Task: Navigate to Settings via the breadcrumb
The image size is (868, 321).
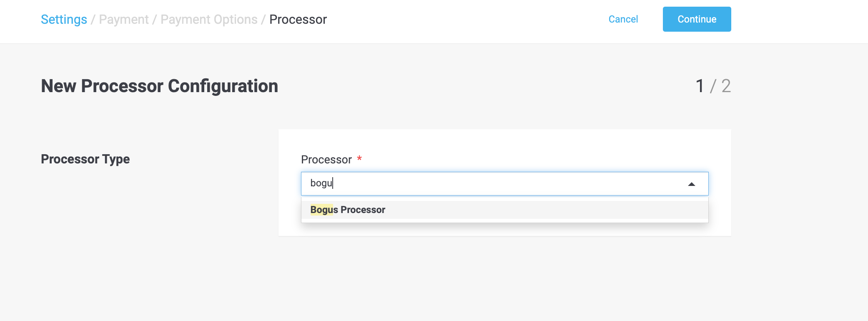Action: point(64,19)
